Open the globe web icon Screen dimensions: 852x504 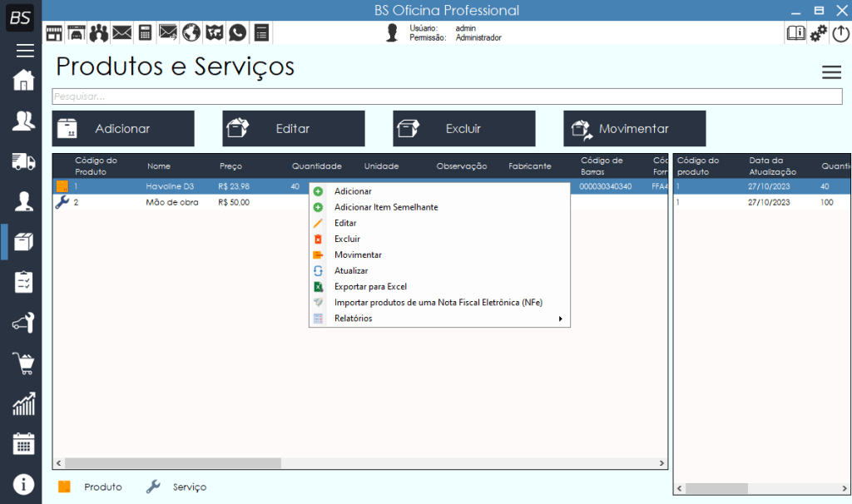191,32
